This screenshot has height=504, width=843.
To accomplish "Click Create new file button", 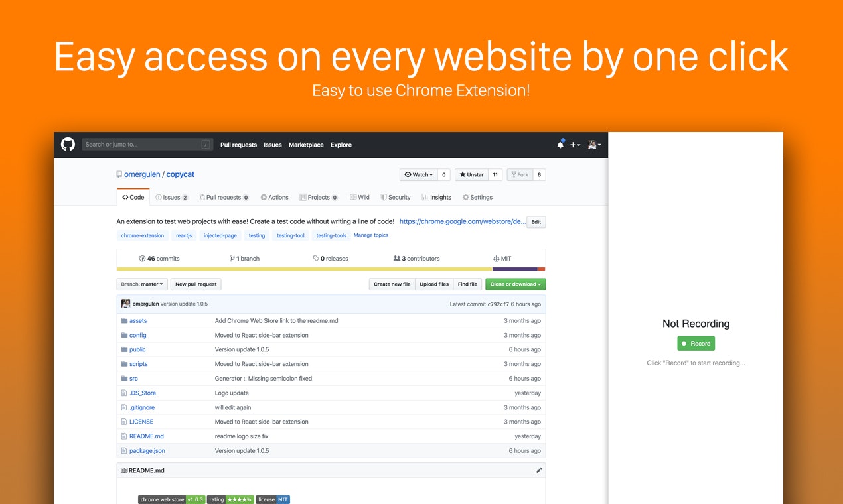I will 392,284.
